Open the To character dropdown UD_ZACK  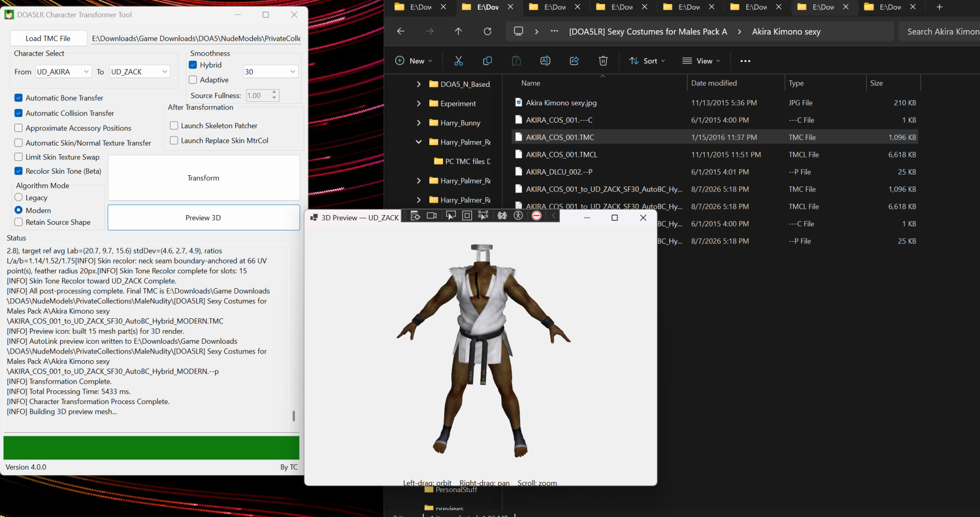(x=139, y=72)
